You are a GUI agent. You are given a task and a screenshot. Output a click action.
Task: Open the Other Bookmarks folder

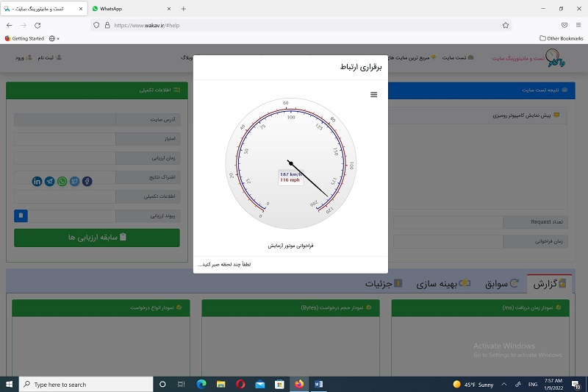point(562,38)
